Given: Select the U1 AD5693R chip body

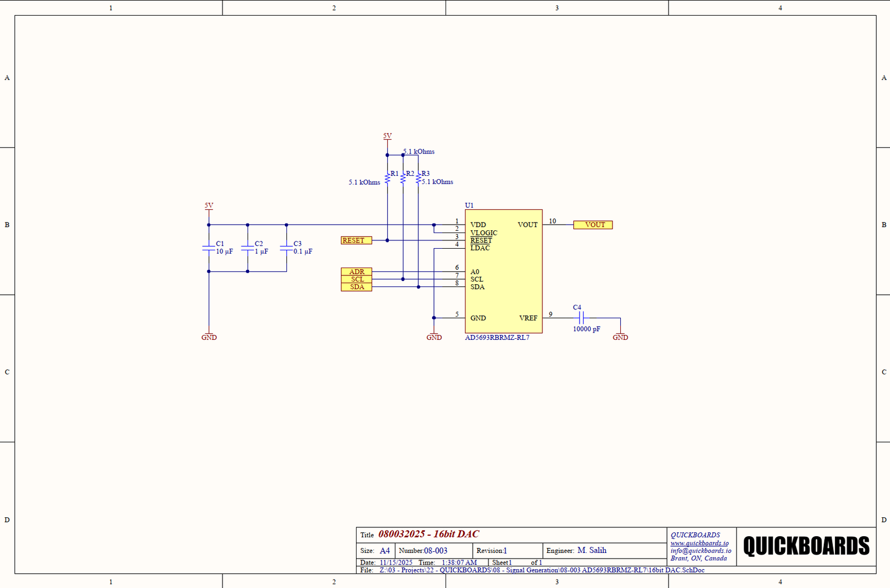Looking at the screenshot, I should pos(503,271).
